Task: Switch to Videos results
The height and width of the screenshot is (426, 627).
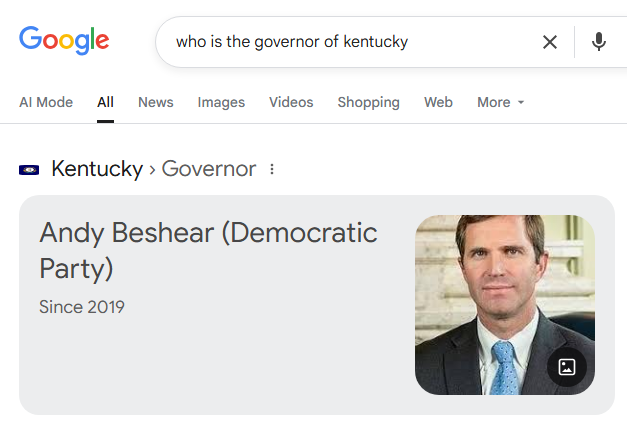Action: (291, 102)
